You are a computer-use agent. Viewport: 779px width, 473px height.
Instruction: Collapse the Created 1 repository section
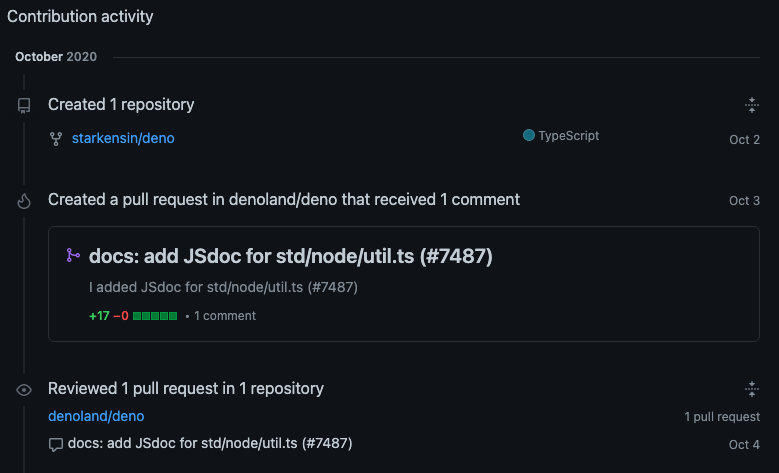pos(752,105)
